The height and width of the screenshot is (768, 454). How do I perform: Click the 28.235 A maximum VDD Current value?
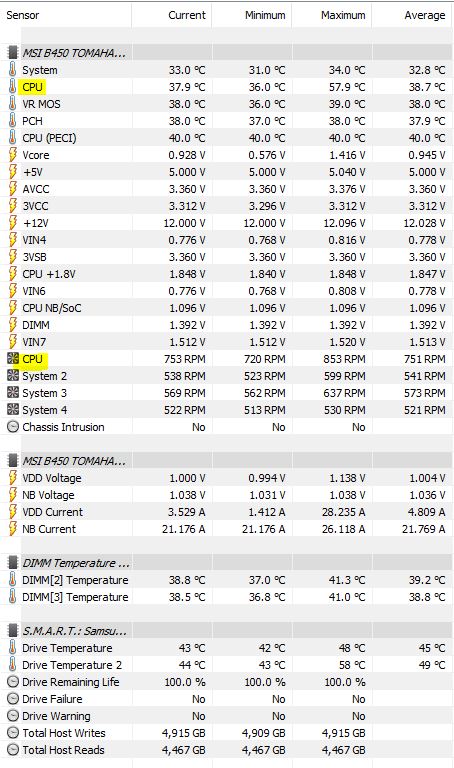click(344, 512)
